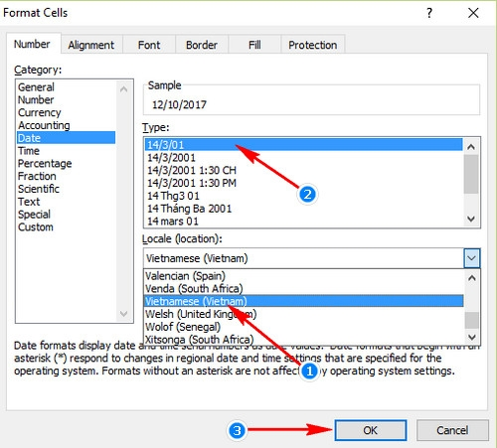This screenshot has width=497, height=448.
Task: Click Type list scroll down arrow
Action: click(x=471, y=219)
